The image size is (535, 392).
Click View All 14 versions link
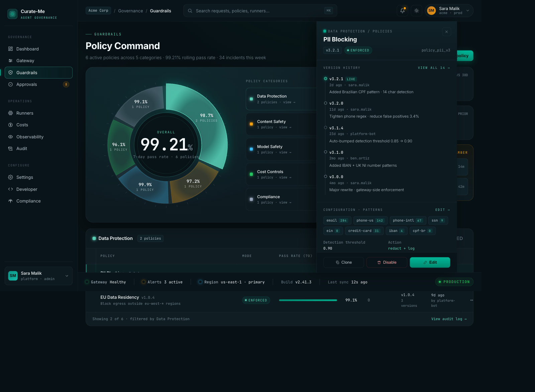(x=433, y=68)
